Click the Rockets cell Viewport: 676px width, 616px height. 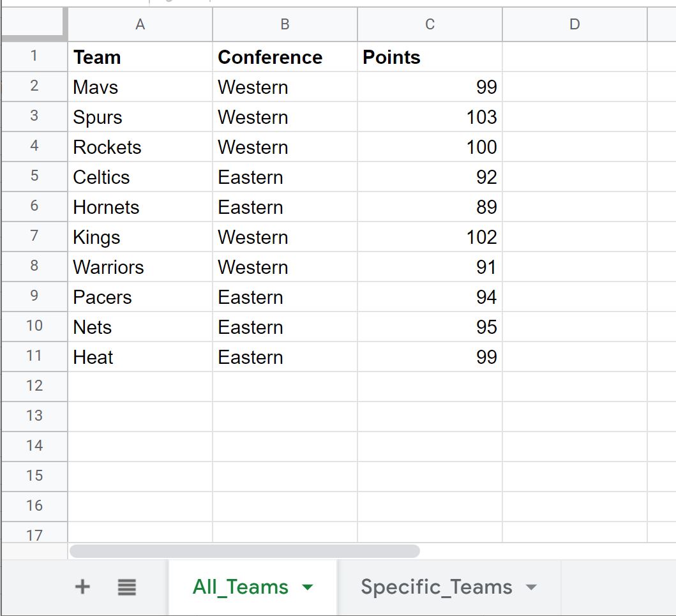tap(140, 147)
